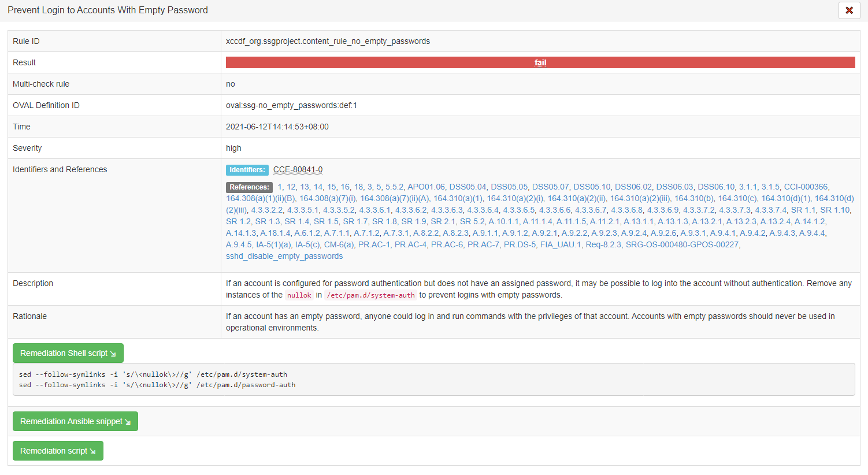868x475 pixels.
Task: Open reference link CM-6(a)
Action: click(x=339, y=244)
